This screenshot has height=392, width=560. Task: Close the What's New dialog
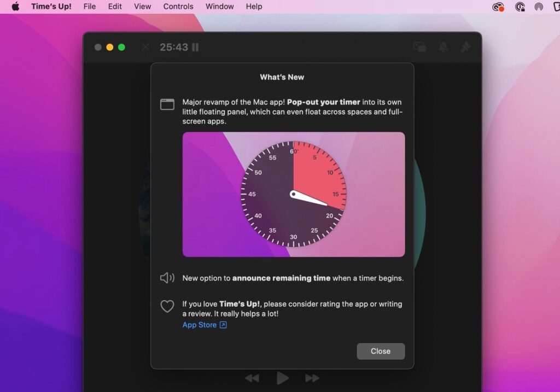click(x=381, y=351)
